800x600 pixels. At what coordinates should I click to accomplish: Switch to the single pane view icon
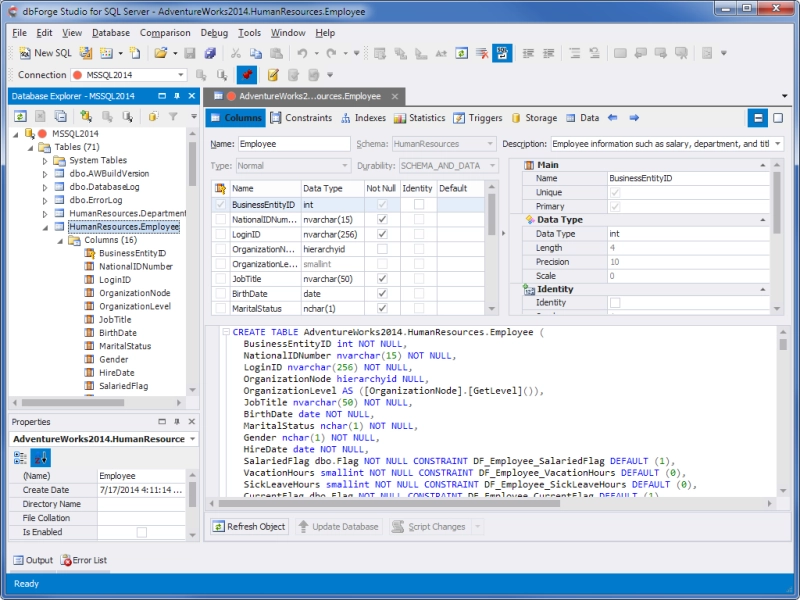pos(778,118)
